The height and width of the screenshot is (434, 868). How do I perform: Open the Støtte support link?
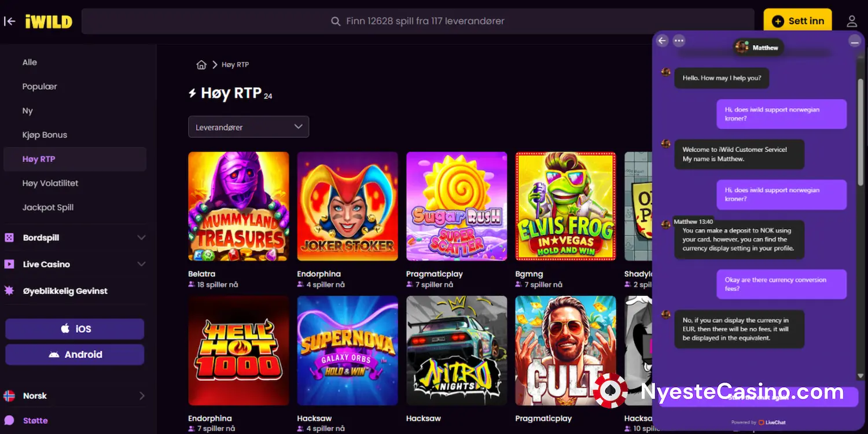35,421
